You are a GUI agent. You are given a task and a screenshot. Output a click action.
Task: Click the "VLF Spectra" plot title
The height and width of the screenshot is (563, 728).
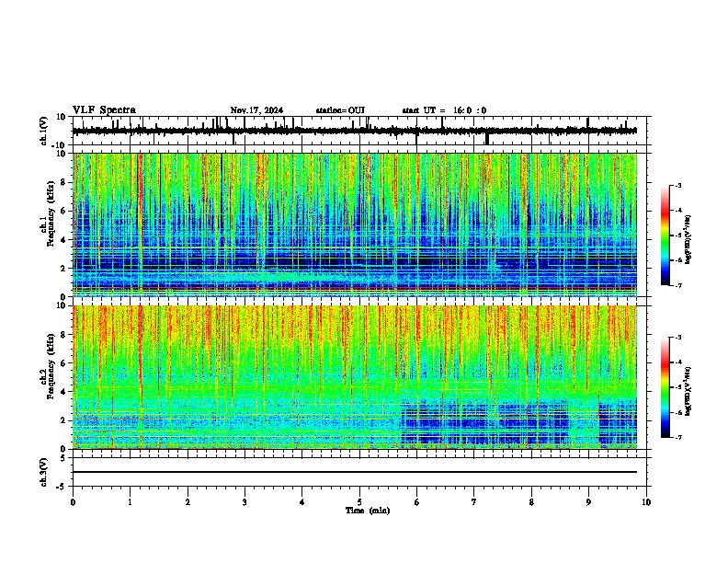click(104, 110)
